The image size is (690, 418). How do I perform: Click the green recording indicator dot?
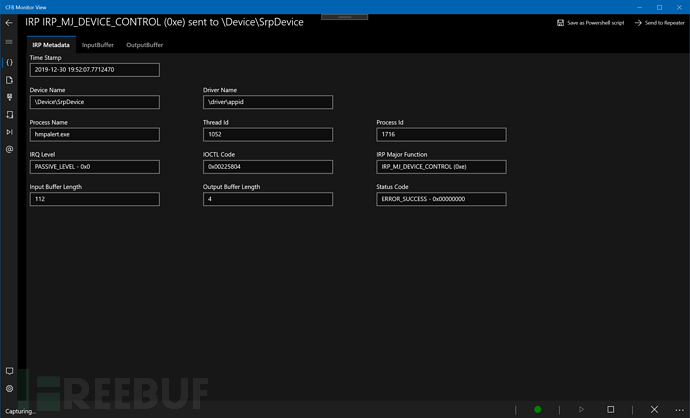pos(537,409)
